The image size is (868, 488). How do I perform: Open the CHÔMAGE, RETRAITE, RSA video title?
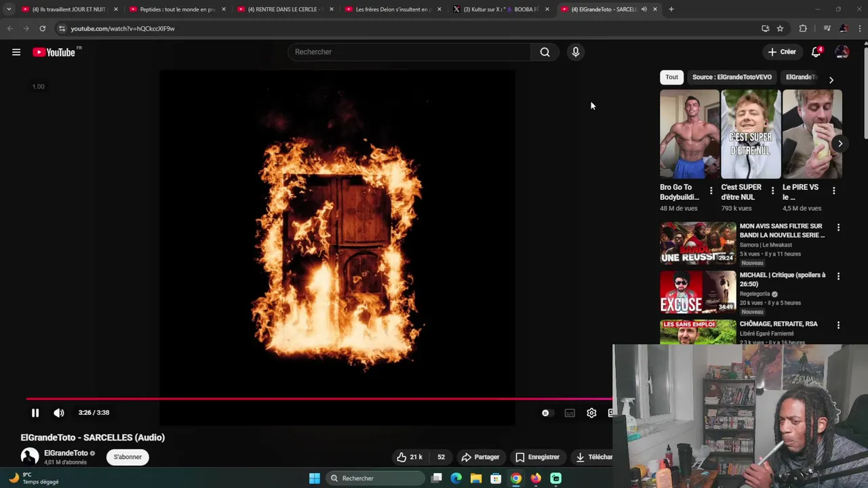pyautogui.click(x=778, y=324)
